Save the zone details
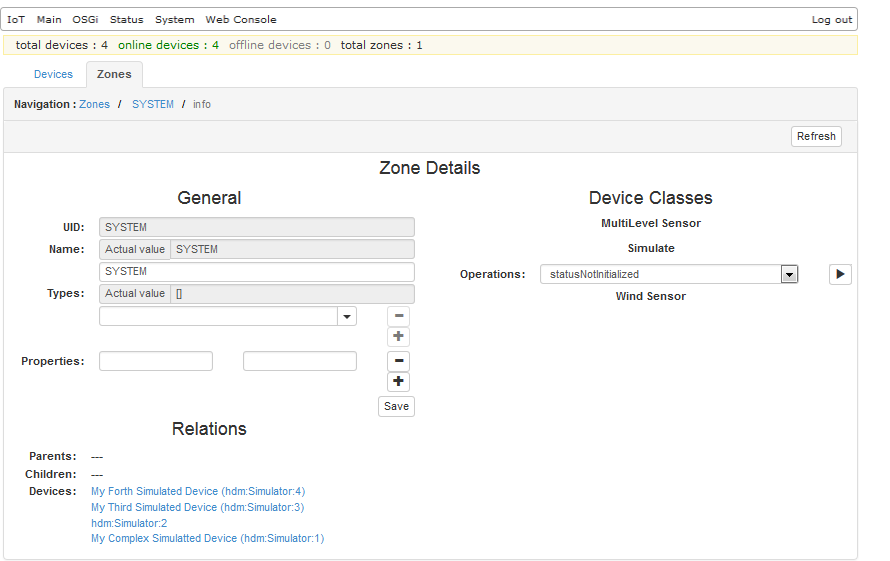The image size is (890, 561). pos(396,406)
